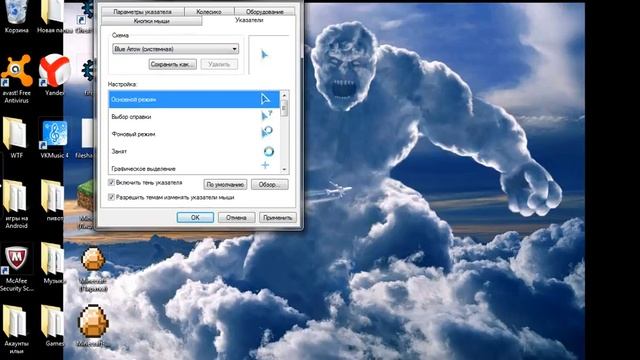This screenshot has height=360, width=640.
Task: Click the greyed Удалить button
Action: [x=219, y=64]
